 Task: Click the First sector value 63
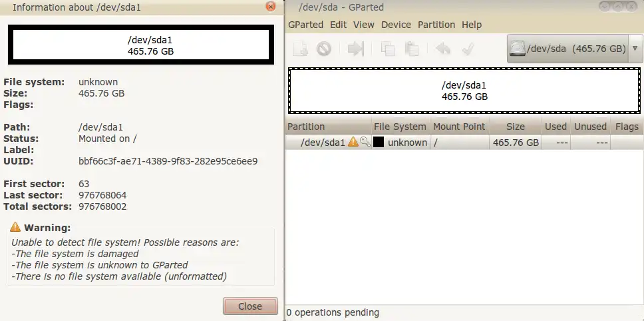click(84, 184)
